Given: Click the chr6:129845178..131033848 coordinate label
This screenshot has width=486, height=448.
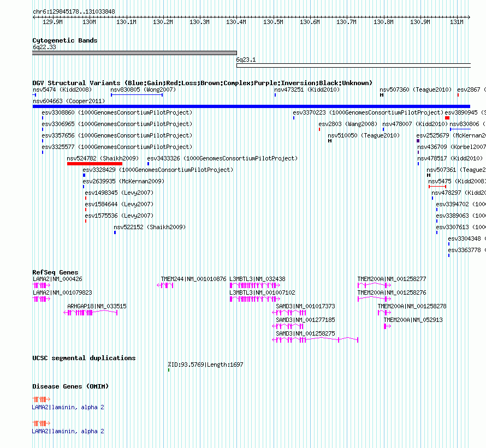Looking at the screenshot, I should pos(74,11).
